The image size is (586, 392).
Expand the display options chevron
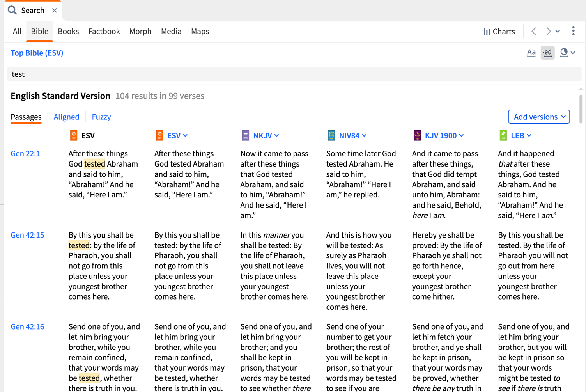[x=573, y=53]
